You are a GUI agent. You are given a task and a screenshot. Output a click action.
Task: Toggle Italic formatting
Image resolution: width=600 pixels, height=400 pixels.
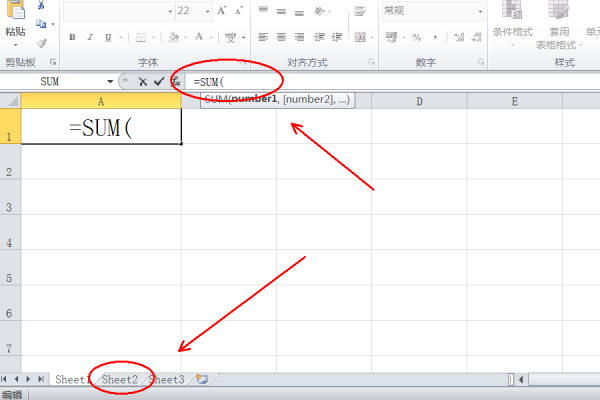point(90,37)
